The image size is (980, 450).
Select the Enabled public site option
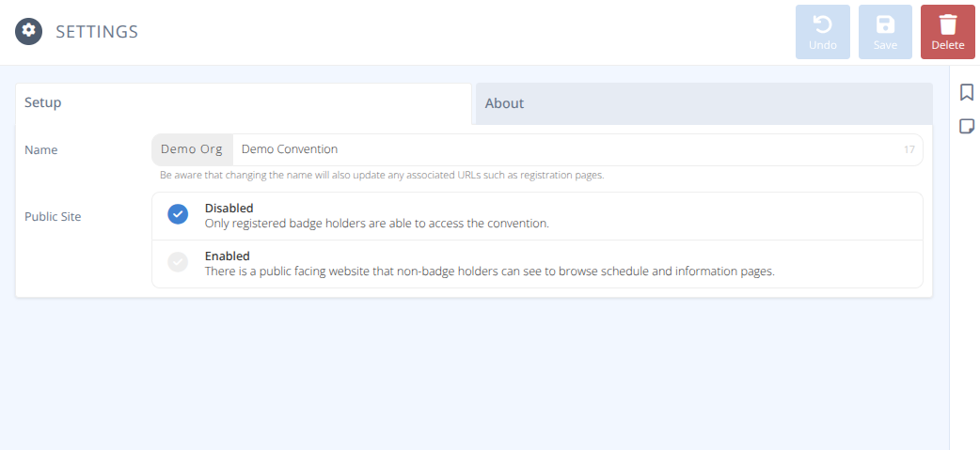pos(538,264)
